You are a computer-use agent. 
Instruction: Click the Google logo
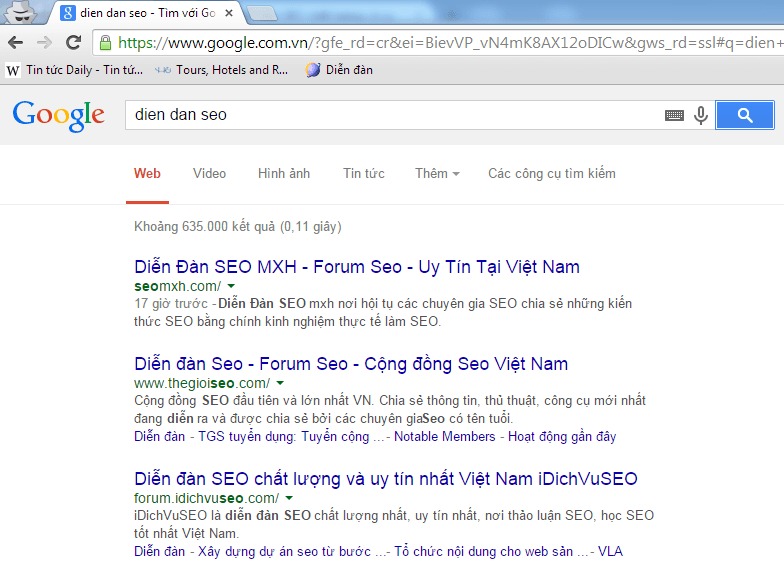pos(58,116)
